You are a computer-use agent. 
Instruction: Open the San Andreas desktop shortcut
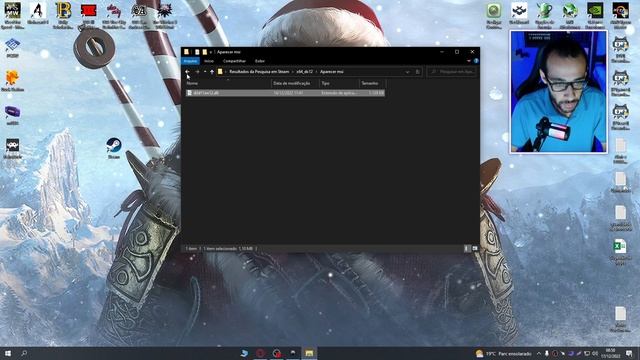pos(139,15)
